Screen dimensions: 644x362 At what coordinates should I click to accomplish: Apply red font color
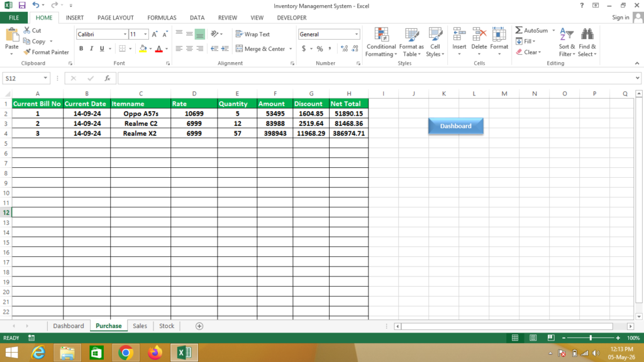(159, 48)
